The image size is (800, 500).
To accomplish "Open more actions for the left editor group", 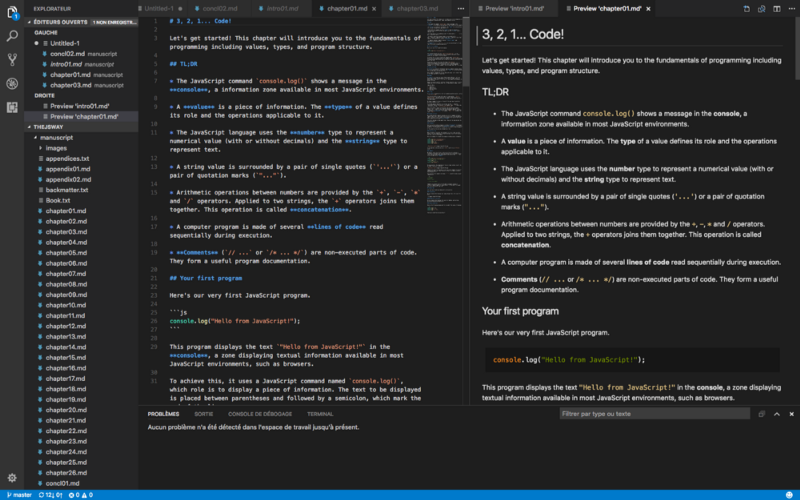I will pos(461,9).
